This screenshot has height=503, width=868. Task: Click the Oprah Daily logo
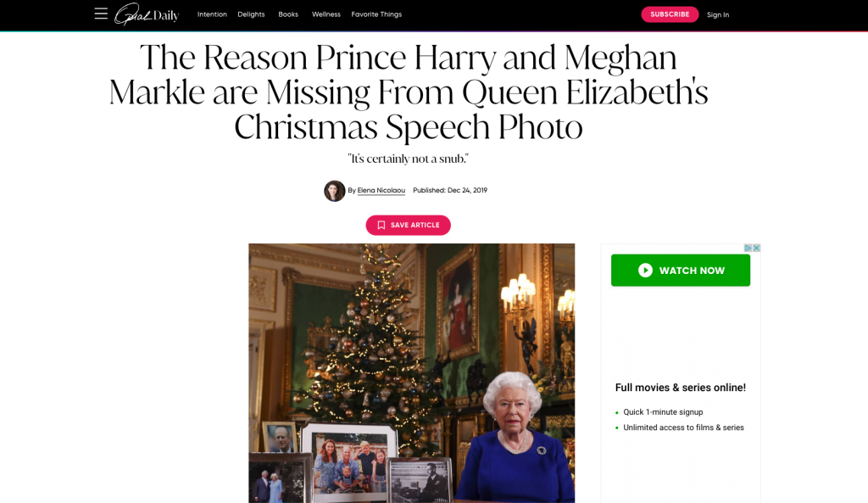(x=147, y=14)
